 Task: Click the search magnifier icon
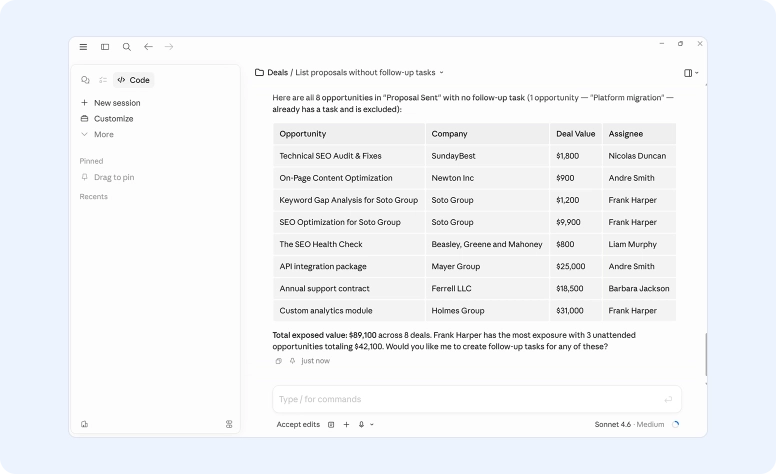[x=127, y=47]
